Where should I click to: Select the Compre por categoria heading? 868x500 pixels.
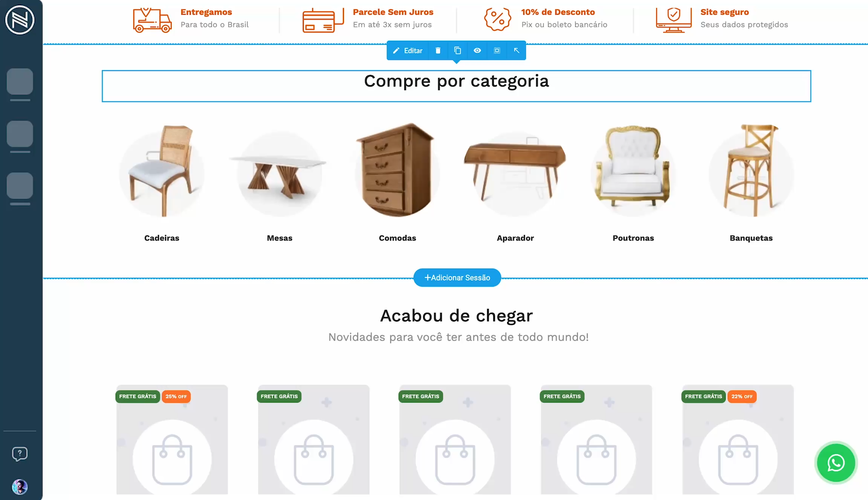click(456, 81)
